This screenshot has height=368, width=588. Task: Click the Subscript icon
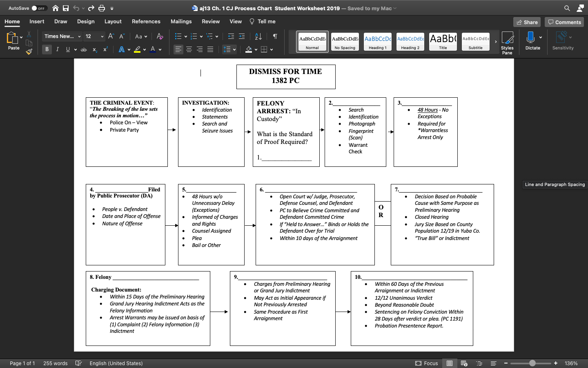pos(94,49)
